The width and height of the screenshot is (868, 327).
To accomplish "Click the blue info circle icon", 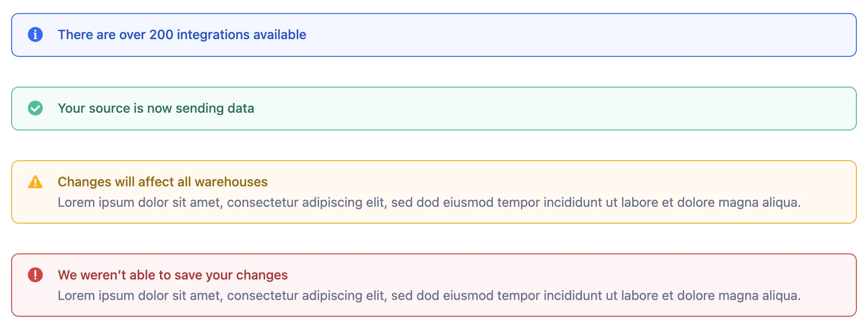I will pyautogui.click(x=35, y=34).
